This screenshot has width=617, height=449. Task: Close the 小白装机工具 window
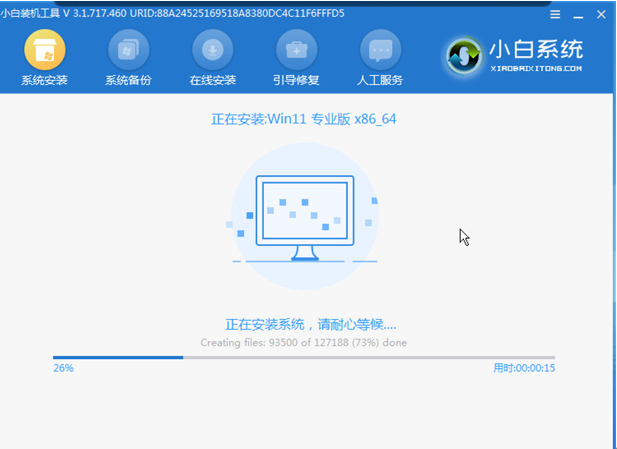[x=601, y=15]
